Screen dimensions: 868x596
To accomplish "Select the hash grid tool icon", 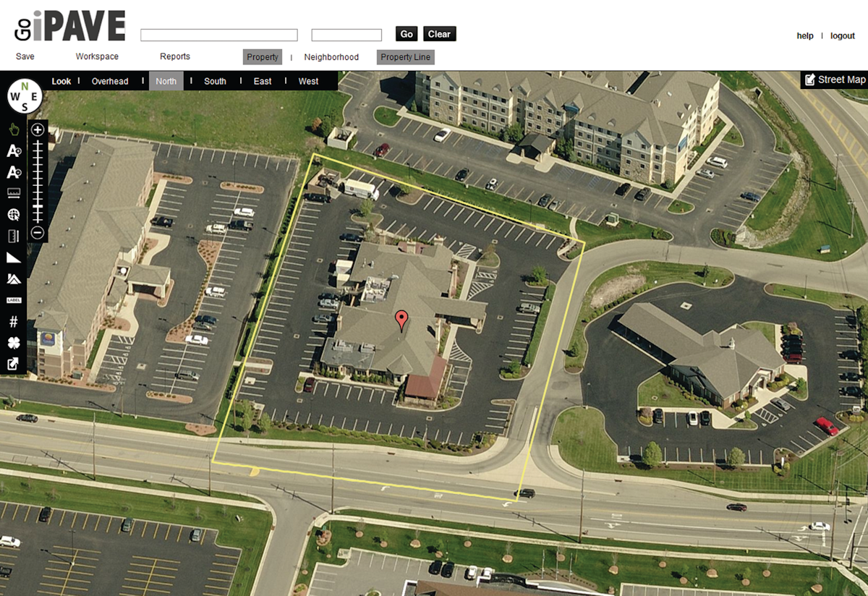I will (x=13, y=320).
